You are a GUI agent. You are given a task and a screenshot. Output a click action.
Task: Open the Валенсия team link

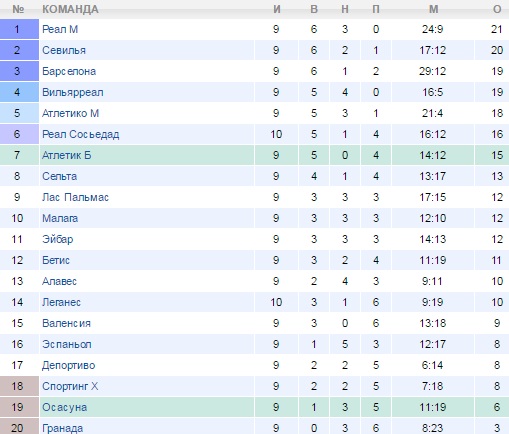point(66,323)
